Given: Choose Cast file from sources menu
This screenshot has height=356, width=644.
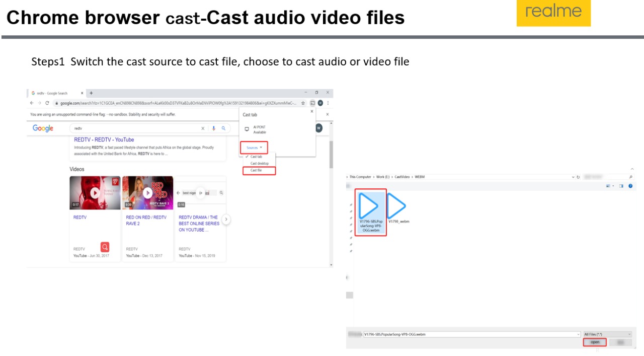Looking at the screenshot, I should (256, 171).
